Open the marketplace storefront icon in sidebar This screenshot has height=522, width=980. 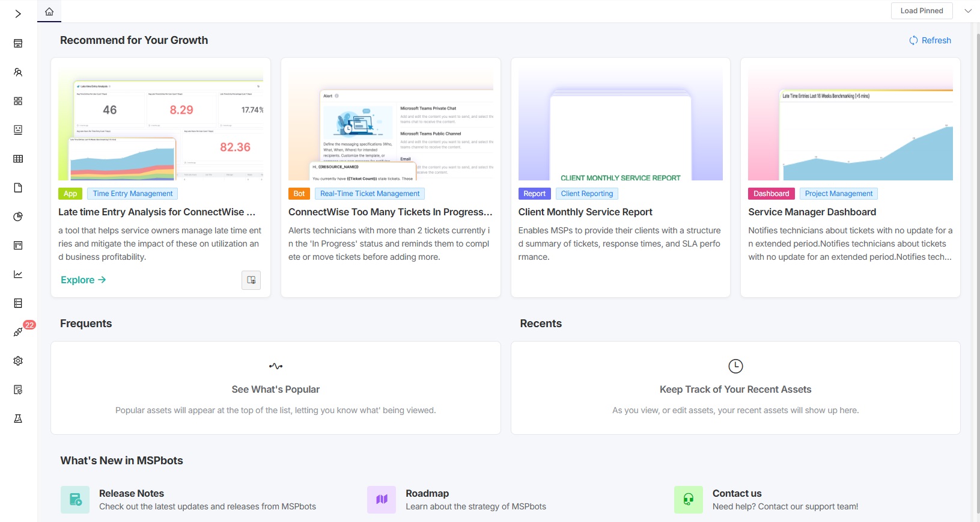18,43
